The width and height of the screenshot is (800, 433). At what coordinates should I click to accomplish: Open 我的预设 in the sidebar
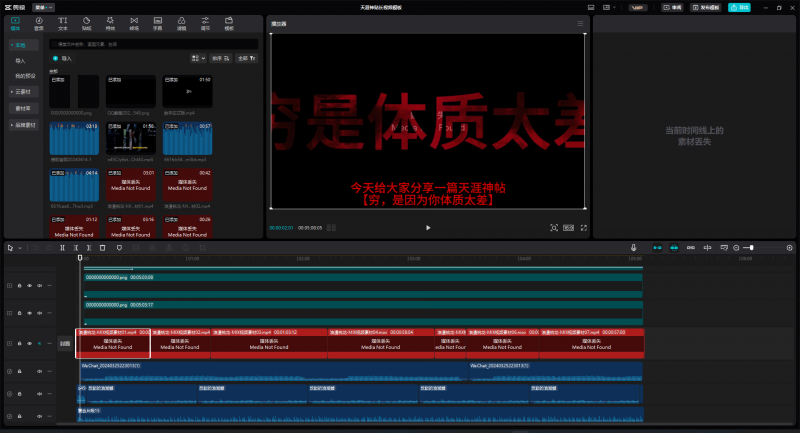click(x=25, y=76)
